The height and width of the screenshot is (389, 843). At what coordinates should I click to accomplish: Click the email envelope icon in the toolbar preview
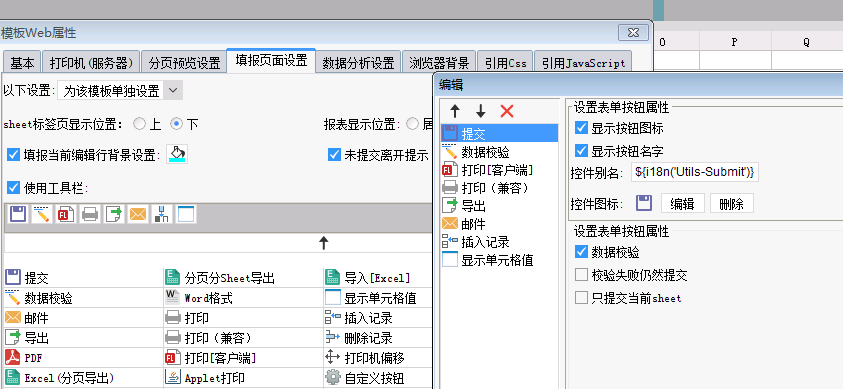pyautogui.click(x=138, y=214)
